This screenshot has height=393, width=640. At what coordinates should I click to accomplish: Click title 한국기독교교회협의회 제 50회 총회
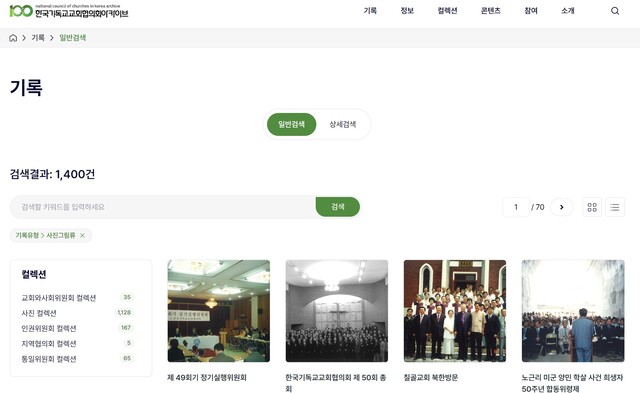[x=336, y=383]
